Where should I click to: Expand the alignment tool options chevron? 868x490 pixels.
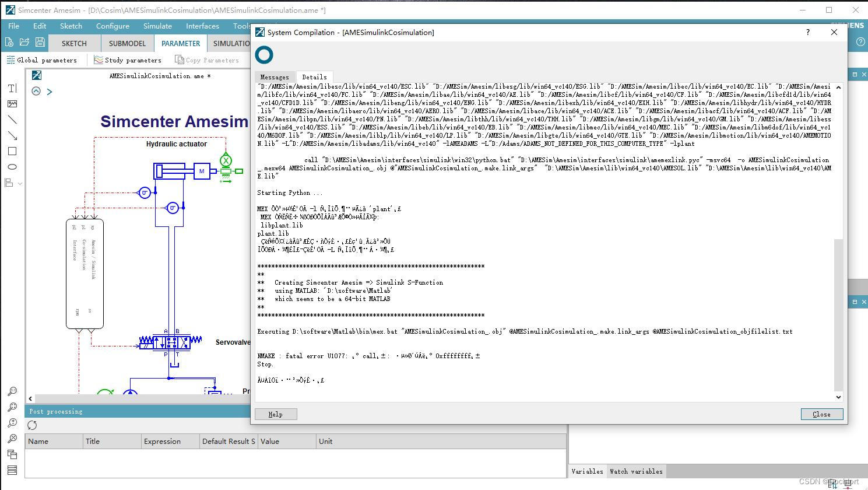point(19,184)
